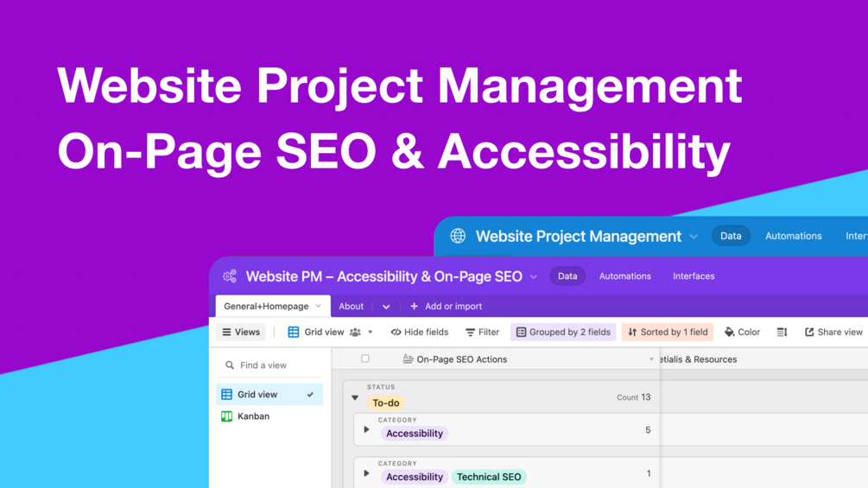868x488 pixels.
Task: Click the Kanban view icon in sidebar
Action: (x=227, y=416)
